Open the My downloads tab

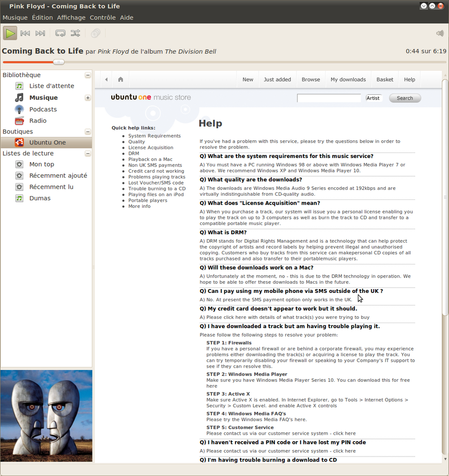coord(348,79)
